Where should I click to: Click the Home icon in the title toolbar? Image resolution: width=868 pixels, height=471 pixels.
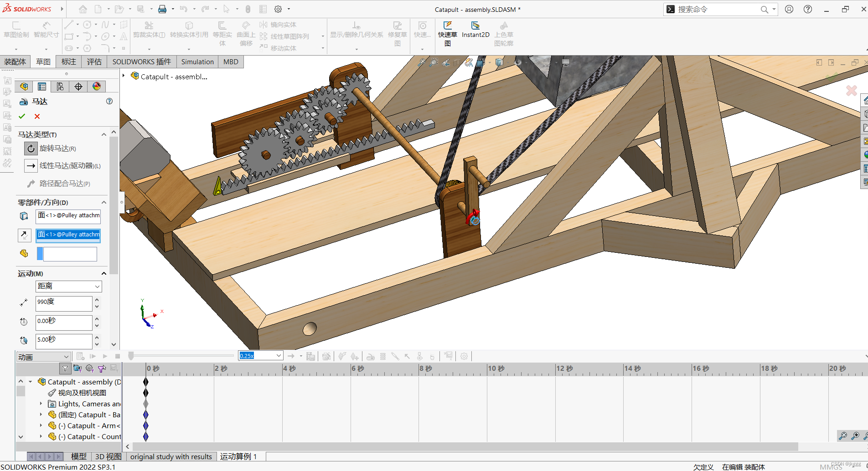(83, 9)
